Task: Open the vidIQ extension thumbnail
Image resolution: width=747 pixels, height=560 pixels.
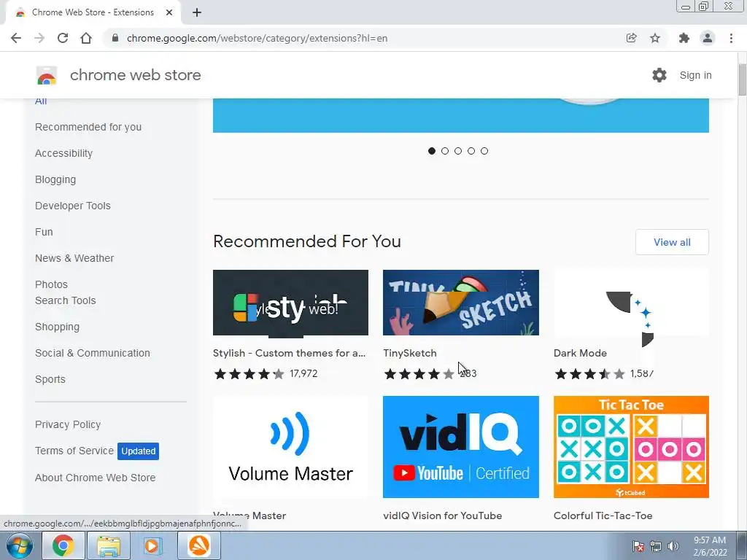Action: [461, 447]
